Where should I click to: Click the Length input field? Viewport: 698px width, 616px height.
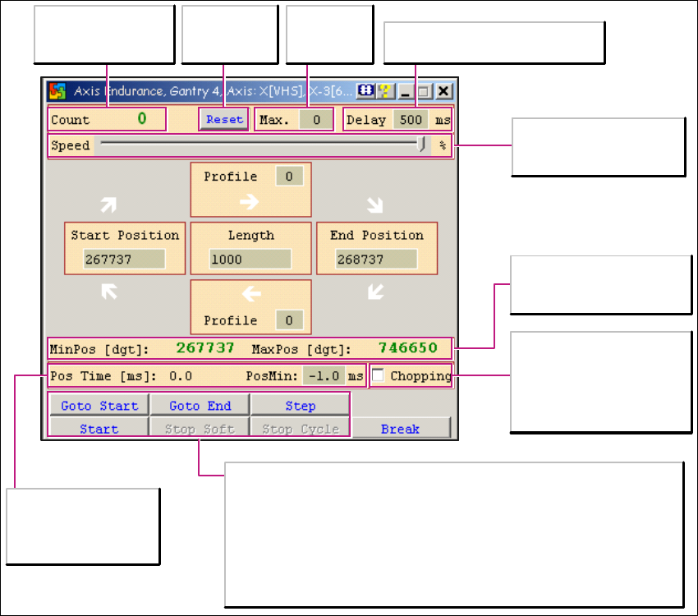coord(250,260)
